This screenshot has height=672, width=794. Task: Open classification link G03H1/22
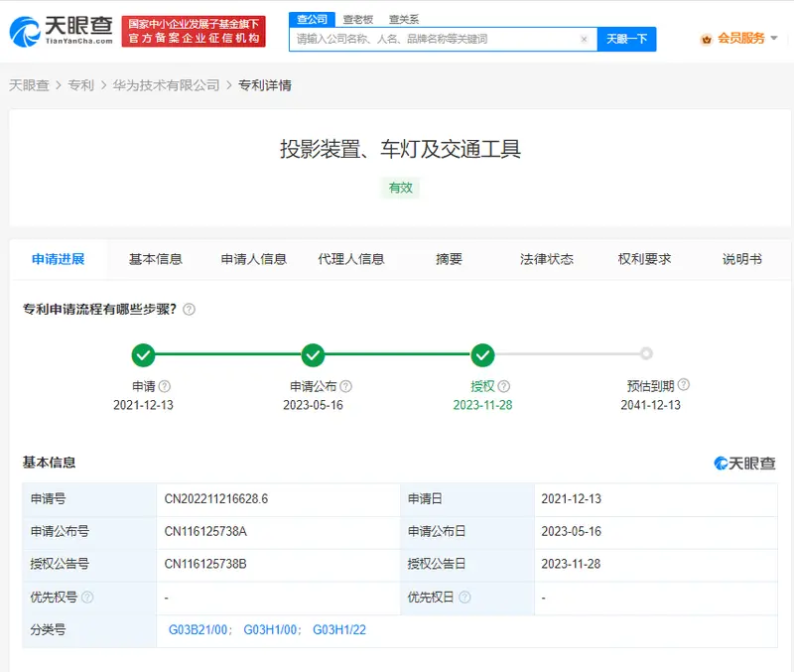(339, 629)
